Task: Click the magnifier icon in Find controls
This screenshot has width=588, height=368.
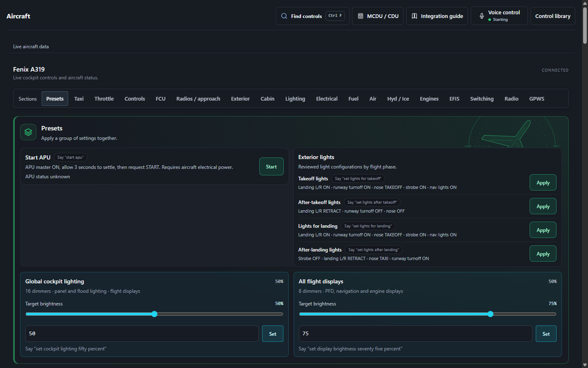Action: point(284,16)
